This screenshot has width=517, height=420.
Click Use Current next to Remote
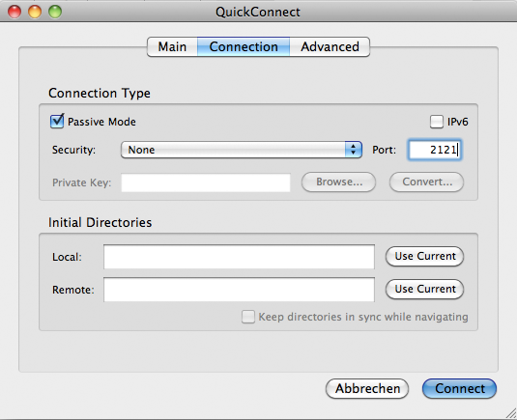(x=424, y=290)
